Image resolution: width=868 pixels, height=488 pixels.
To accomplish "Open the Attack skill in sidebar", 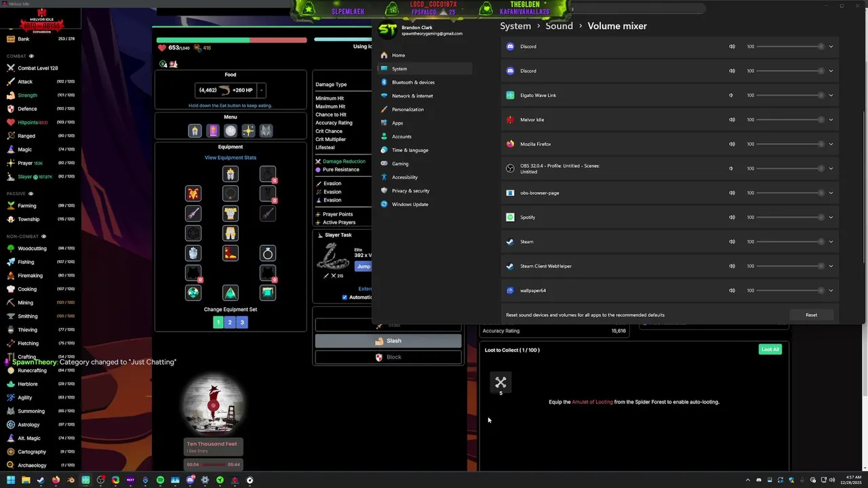I will [41, 81].
